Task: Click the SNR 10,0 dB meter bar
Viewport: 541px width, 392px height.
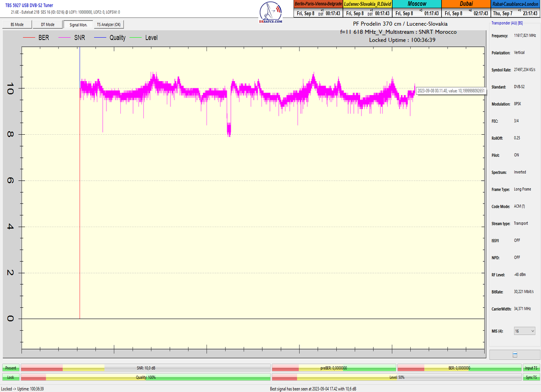Action: pyautogui.click(x=146, y=368)
